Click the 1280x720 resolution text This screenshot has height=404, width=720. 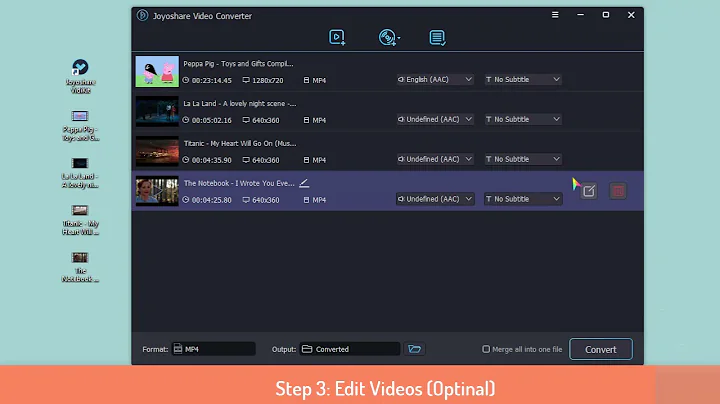click(268, 80)
